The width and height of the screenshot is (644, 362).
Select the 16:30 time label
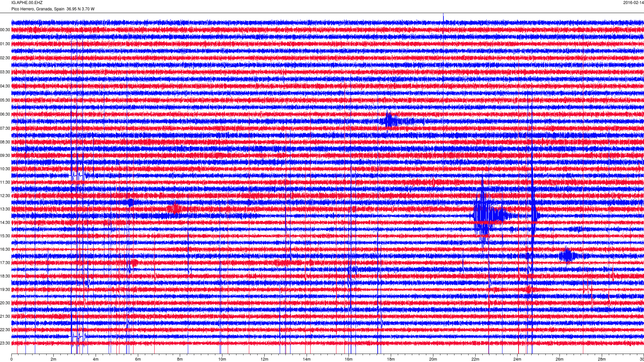pos(5,249)
